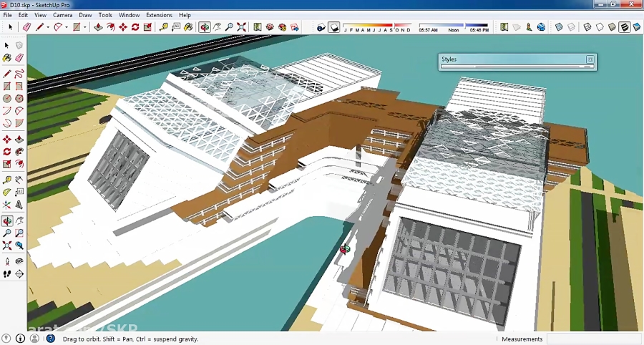
Task: Select the Eraser tool in top toolbar
Action: 26,27
